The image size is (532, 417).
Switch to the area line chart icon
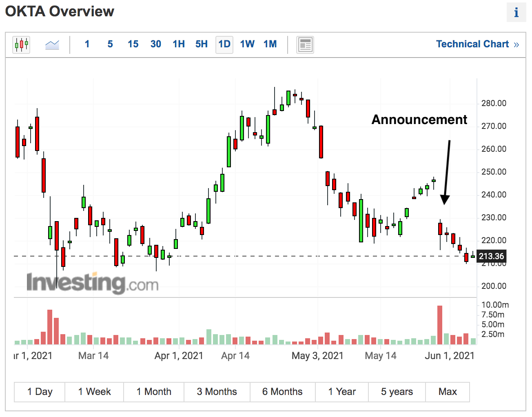[x=52, y=44]
